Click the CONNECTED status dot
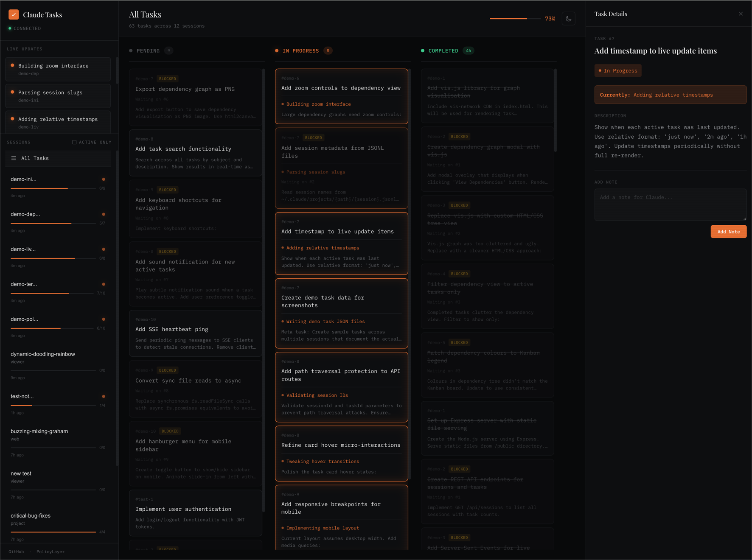Image resolution: width=752 pixels, height=560 pixels. click(9, 28)
